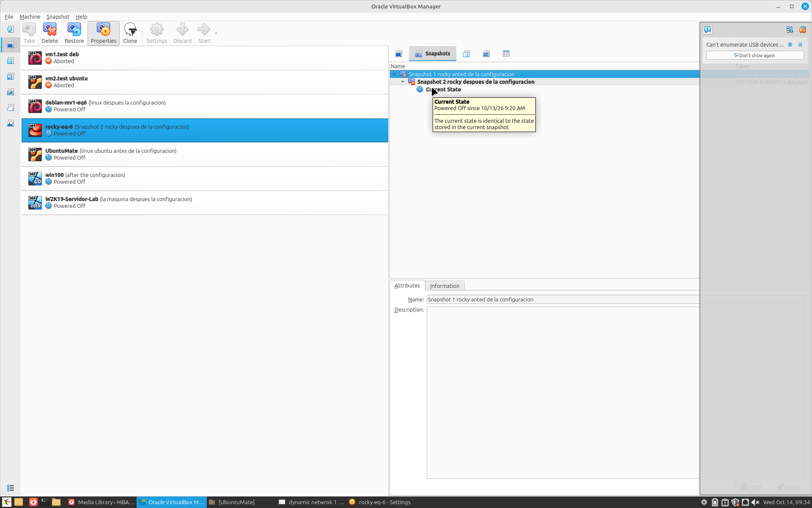Click the list toggle icon at sidebar bottom
The image size is (812, 508).
pyautogui.click(x=11, y=488)
